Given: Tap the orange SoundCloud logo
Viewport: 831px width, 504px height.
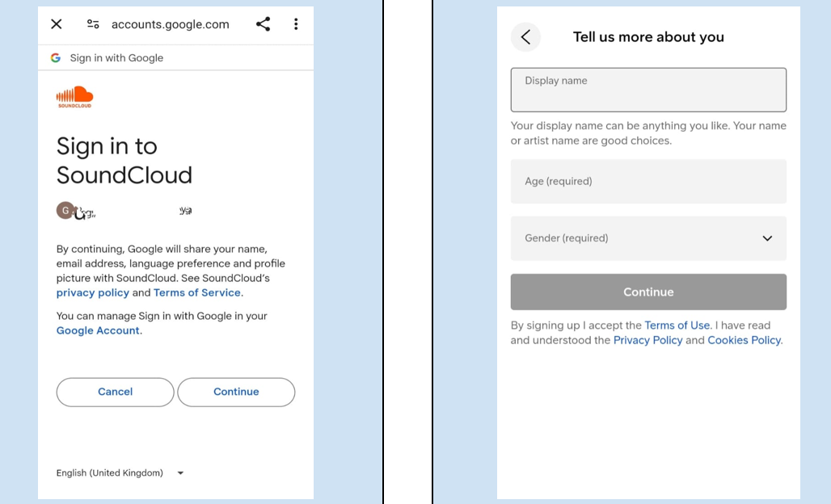Looking at the screenshot, I should [x=74, y=97].
